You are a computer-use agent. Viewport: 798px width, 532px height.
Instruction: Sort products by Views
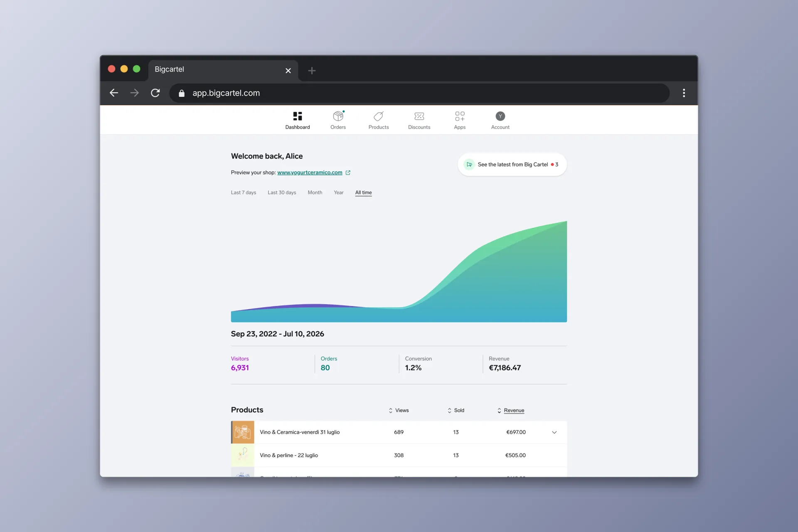coord(399,410)
